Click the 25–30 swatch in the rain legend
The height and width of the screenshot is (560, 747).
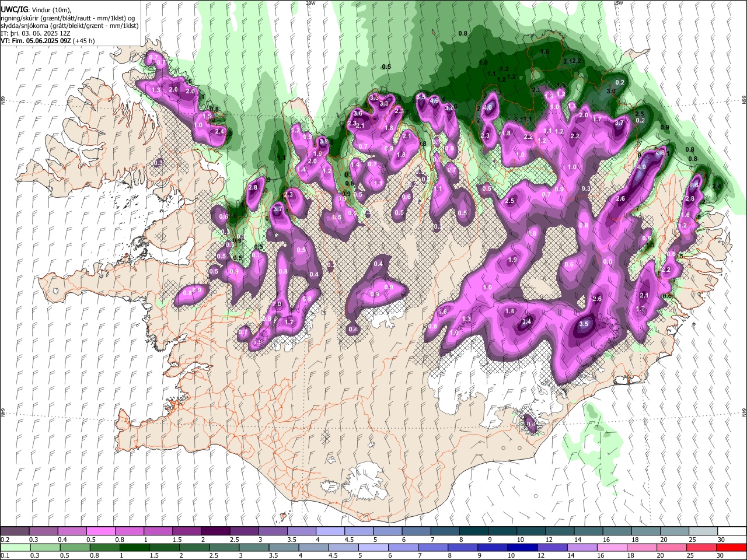tap(703, 547)
